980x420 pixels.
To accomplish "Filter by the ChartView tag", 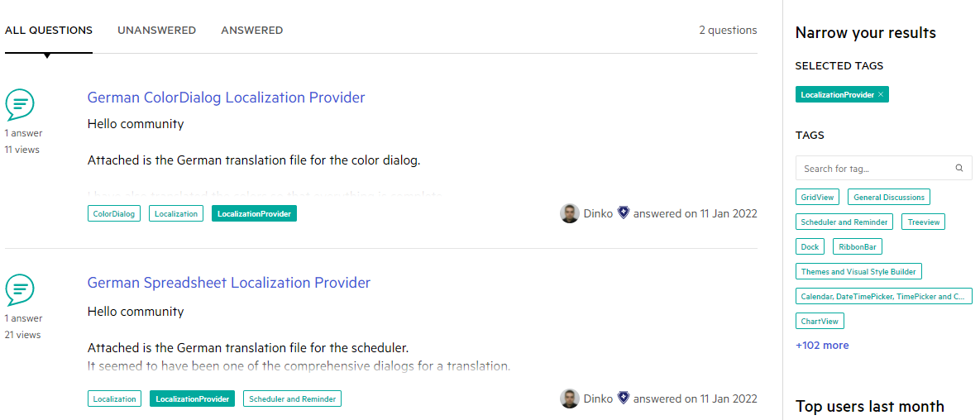I will point(820,322).
